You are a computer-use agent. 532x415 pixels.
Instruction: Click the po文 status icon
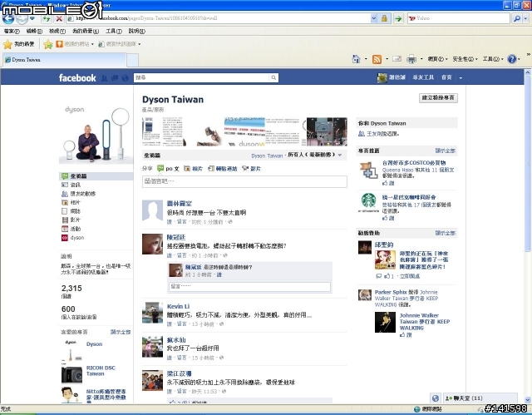tap(160, 168)
